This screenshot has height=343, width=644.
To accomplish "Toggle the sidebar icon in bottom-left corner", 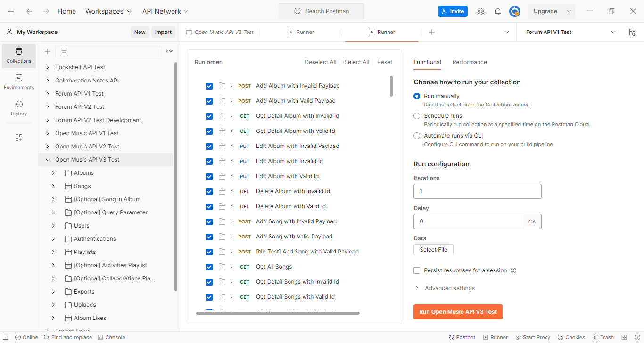I will coord(6,337).
